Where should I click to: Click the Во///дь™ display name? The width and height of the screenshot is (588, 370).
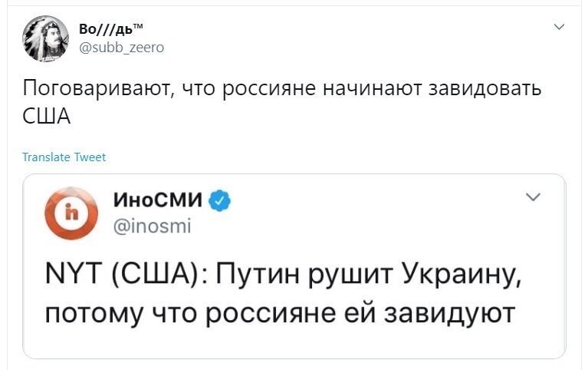tap(111, 29)
